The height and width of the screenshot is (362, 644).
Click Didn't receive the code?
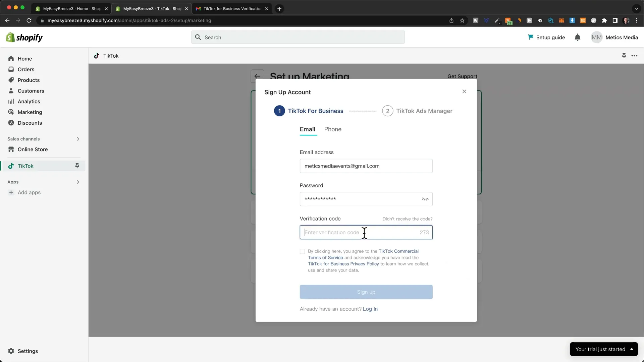[x=408, y=219]
